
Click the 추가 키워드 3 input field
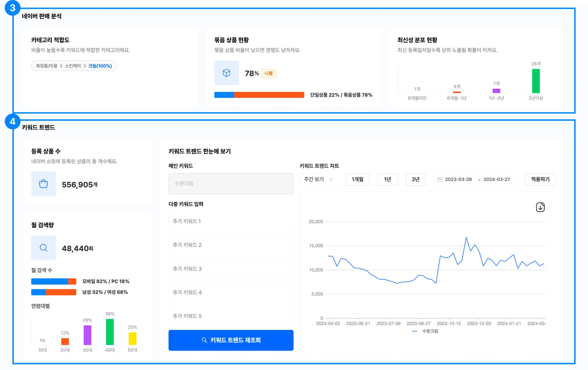coord(231,269)
